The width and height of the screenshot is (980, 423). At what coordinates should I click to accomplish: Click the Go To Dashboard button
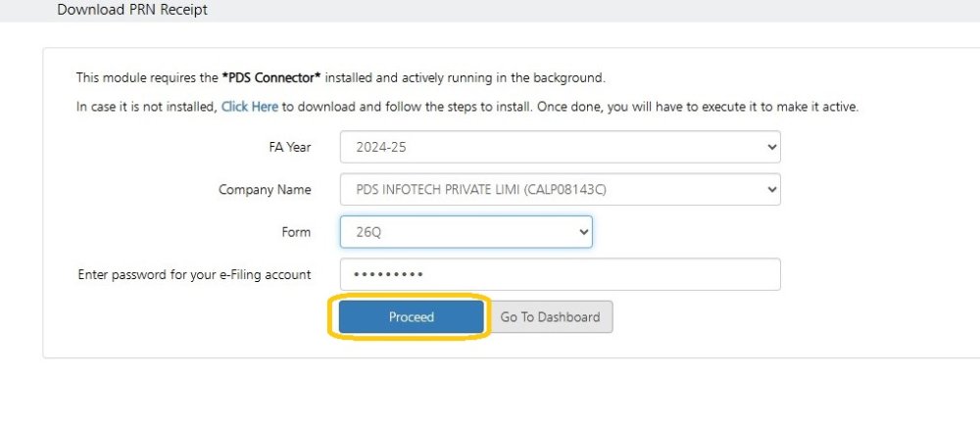tap(551, 317)
